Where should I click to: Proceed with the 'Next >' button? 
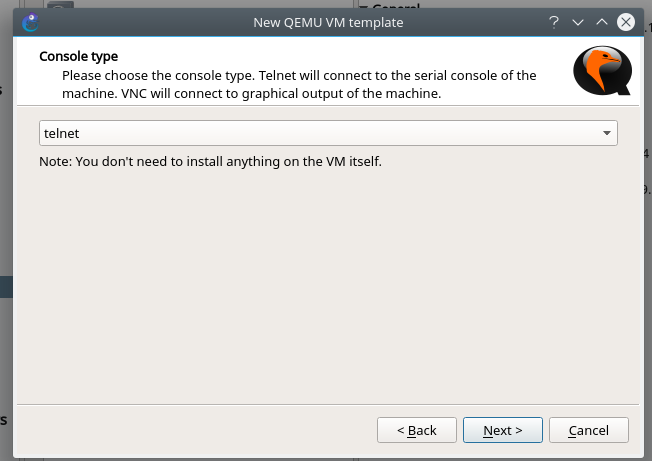click(502, 430)
